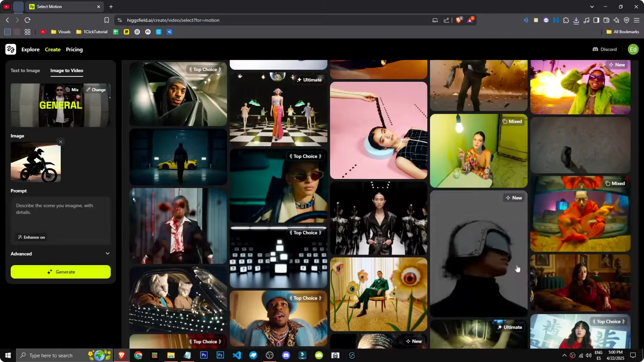Screen dimensions: 644x362
Task: Click the Generate button
Action: coord(60,272)
